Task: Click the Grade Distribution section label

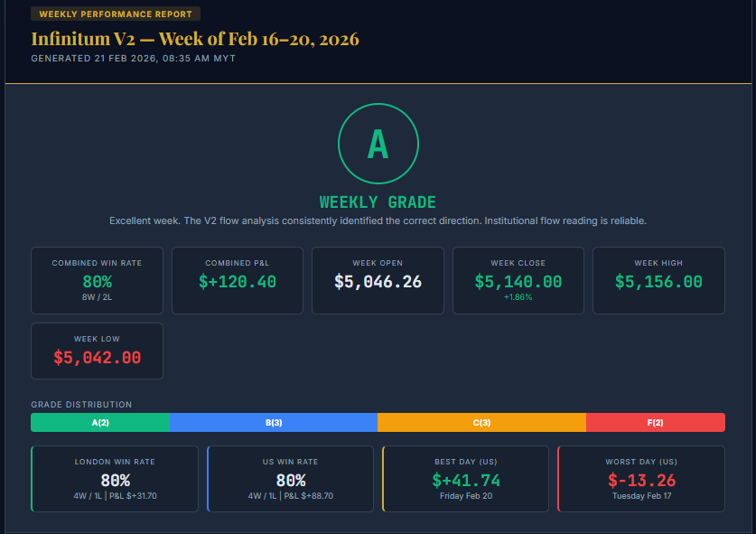Action: point(81,405)
